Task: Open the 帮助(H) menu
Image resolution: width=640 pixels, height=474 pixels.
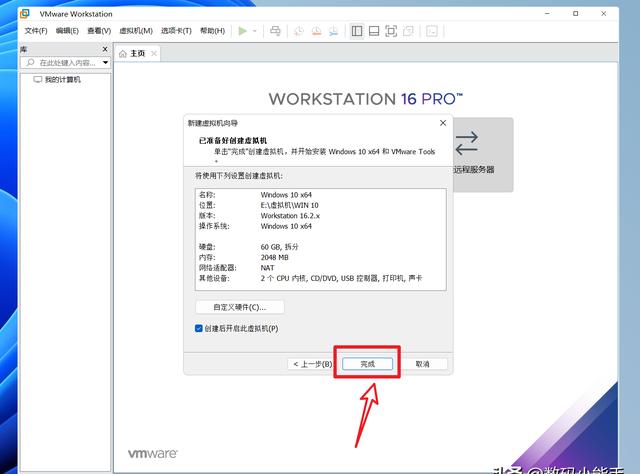Action: coord(212,31)
